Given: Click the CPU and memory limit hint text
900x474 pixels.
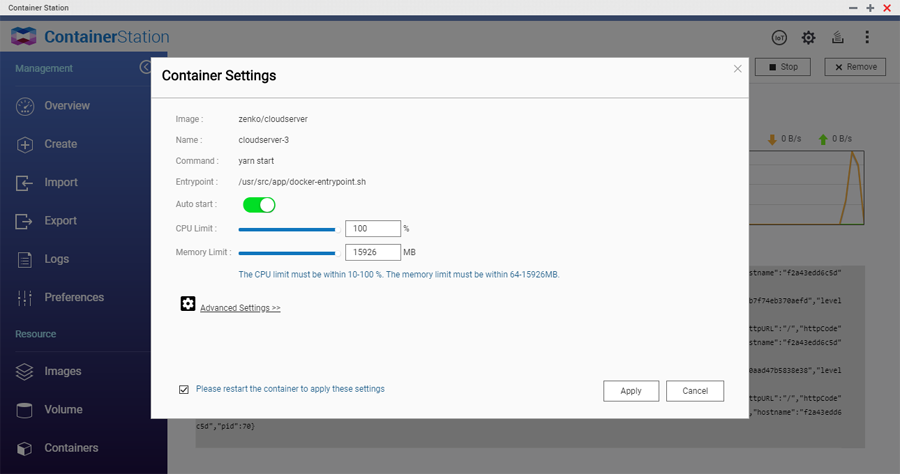Looking at the screenshot, I should pyautogui.click(x=398, y=275).
